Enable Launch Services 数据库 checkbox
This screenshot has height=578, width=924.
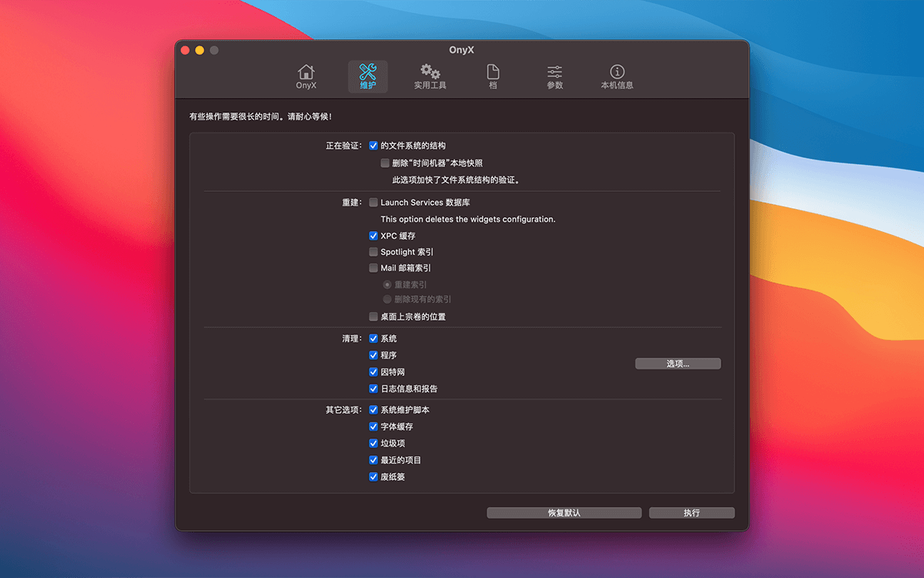(373, 203)
